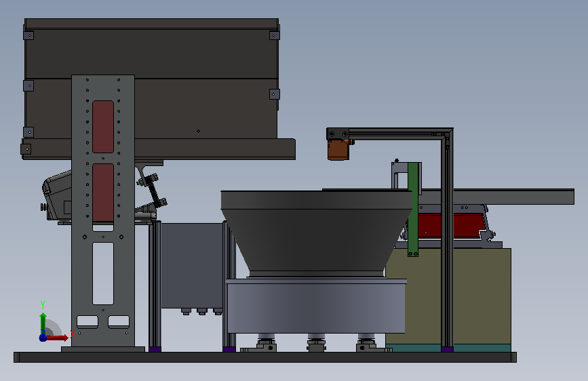Image resolution: width=588 pixels, height=381 pixels.
Task: Pick the tall rectangular cutout in the column plate
Action: click(103, 273)
